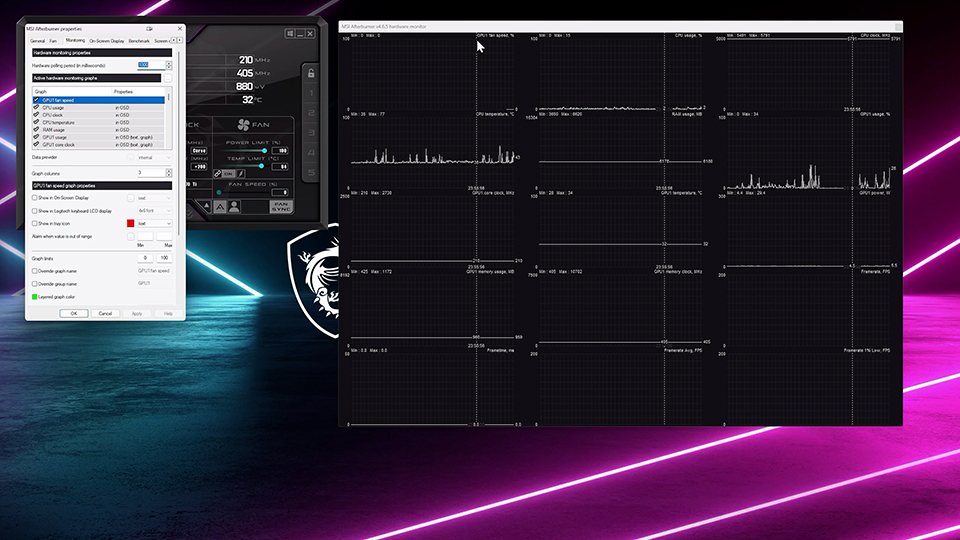The width and height of the screenshot is (960, 540).
Task: Click the OK button in properties
Action: tap(73, 313)
